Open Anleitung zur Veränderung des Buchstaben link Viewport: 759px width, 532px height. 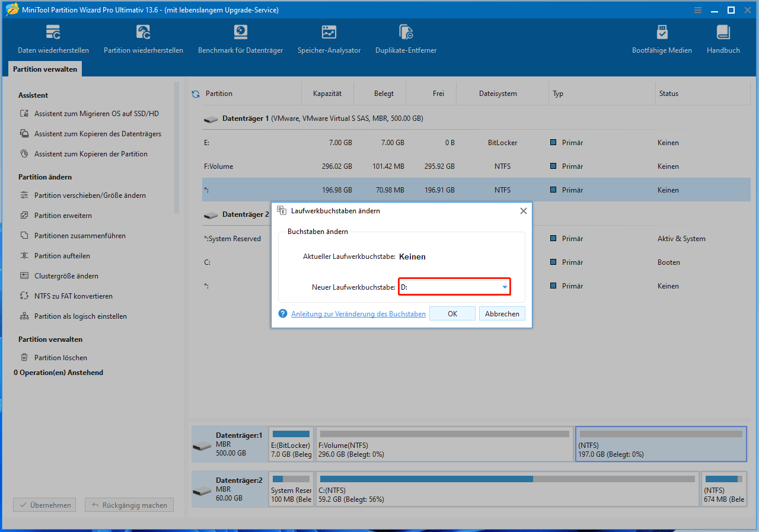pyautogui.click(x=358, y=314)
